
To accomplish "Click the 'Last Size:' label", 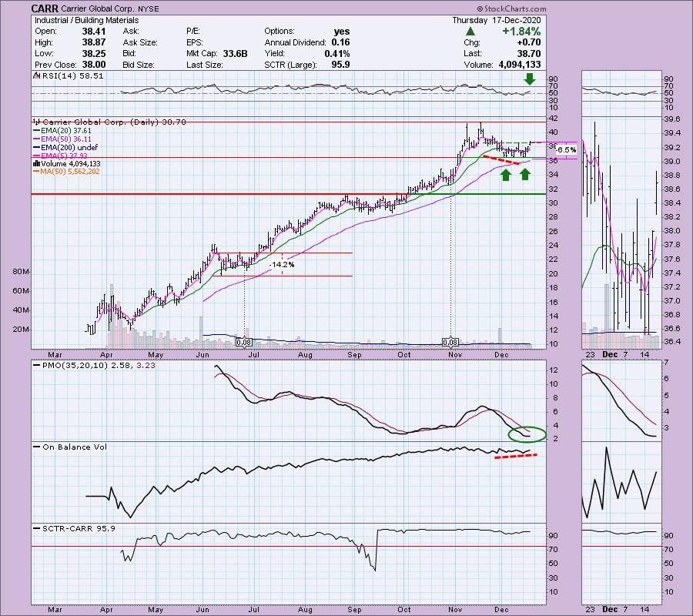I will tap(204, 65).
